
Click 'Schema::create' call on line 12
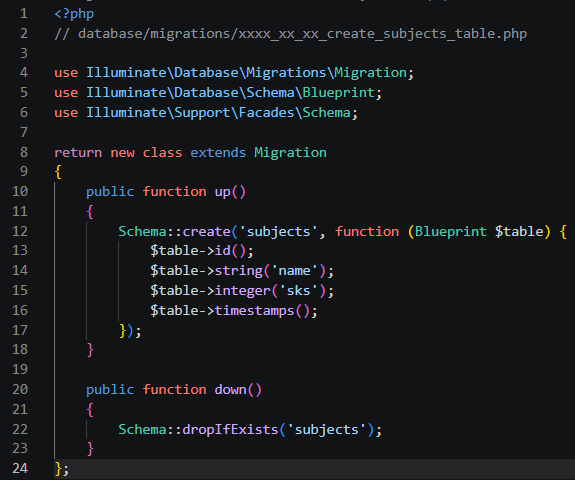(174, 232)
